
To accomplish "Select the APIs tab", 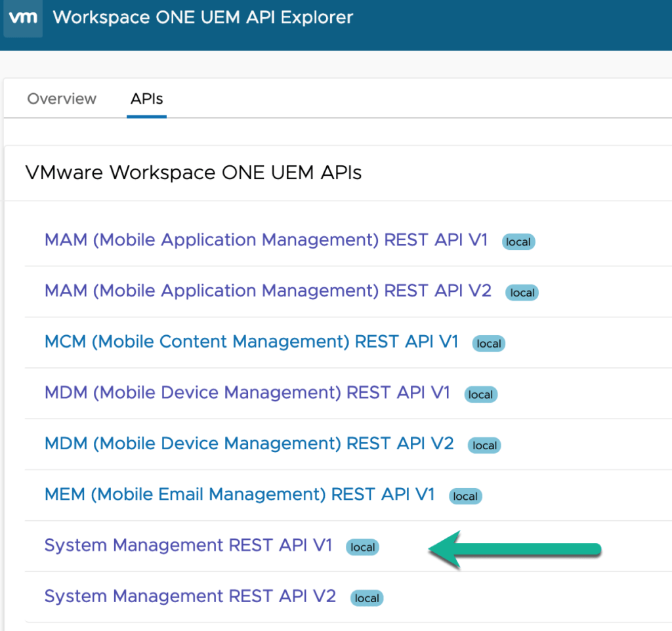I will (146, 99).
